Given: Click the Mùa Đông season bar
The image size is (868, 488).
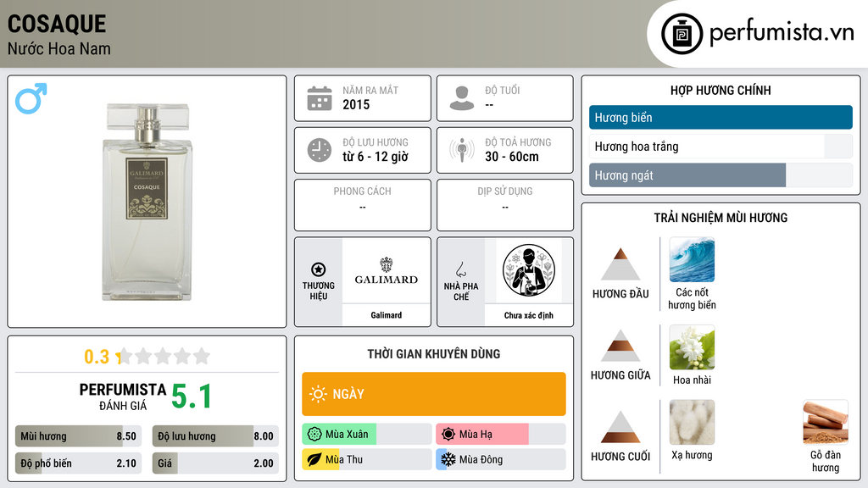Looking at the screenshot, I should coord(501,459).
